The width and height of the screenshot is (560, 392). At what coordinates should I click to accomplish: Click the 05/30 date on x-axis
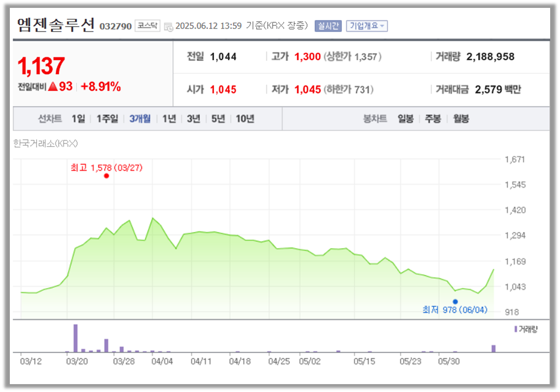(449, 361)
